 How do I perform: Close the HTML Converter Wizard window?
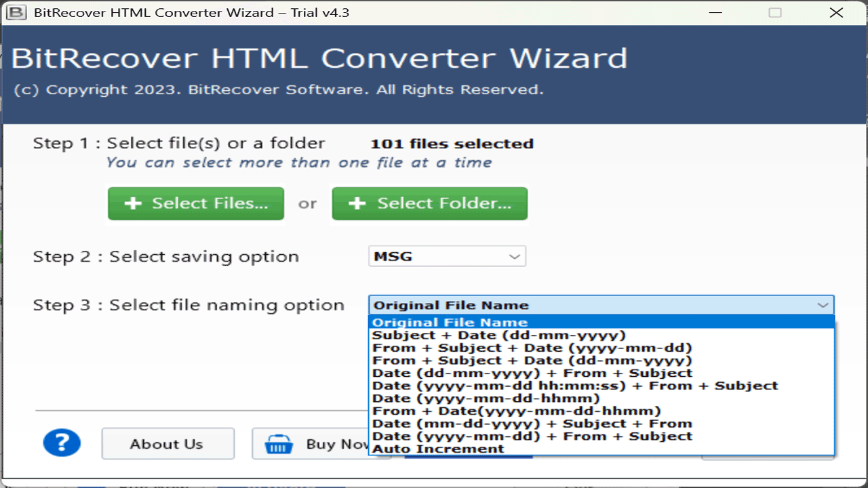(x=837, y=12)
